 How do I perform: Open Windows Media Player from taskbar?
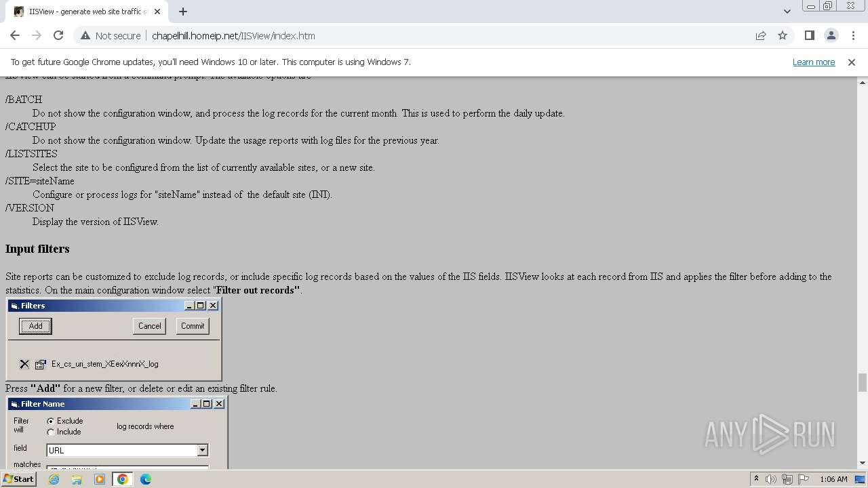pos(100,479)
